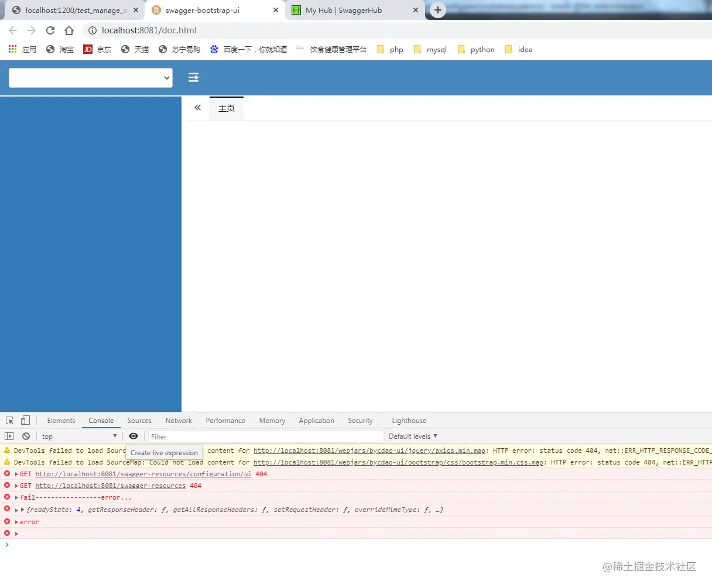
Task: Open the browser home page icon
Action: (x=69, y=30)
